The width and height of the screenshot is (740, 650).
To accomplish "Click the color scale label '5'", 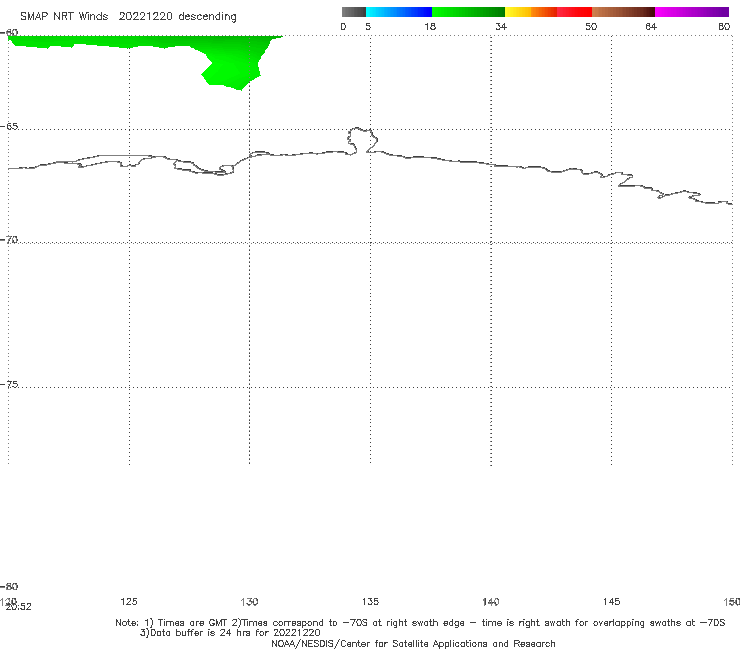I will (x=368, y=26).
